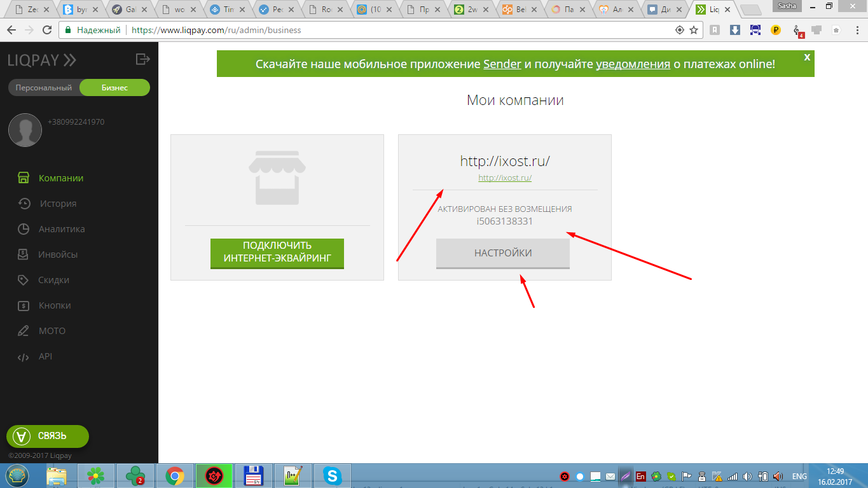Image resolution: width=868 pixels, height=488 pixels.
Task: Open the Скидки tag icon
Action: pos(24,280)
